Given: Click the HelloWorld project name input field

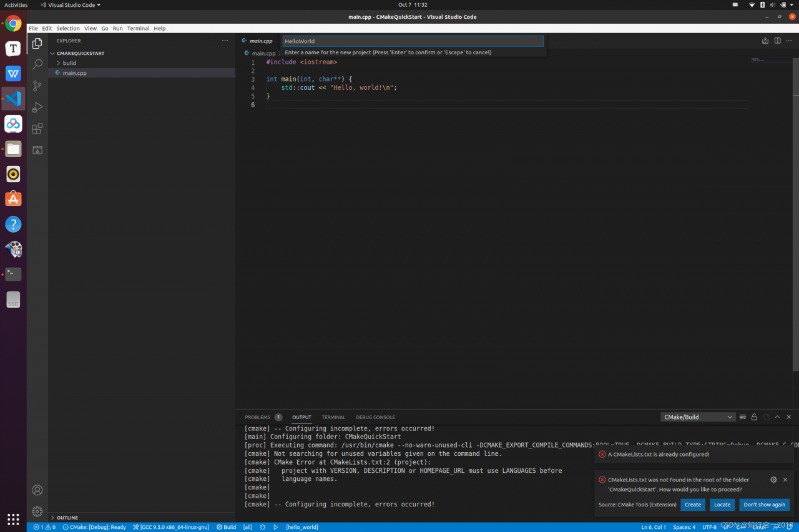Looking at the screenshot, I should (413, 41).
